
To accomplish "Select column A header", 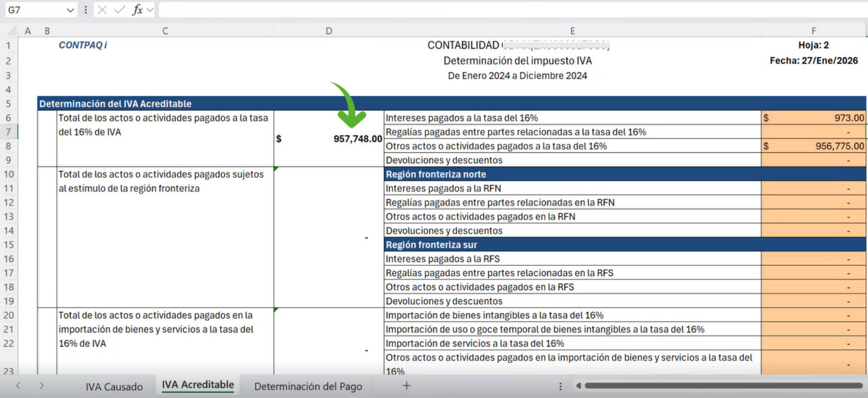I will (x=28, y=31).
